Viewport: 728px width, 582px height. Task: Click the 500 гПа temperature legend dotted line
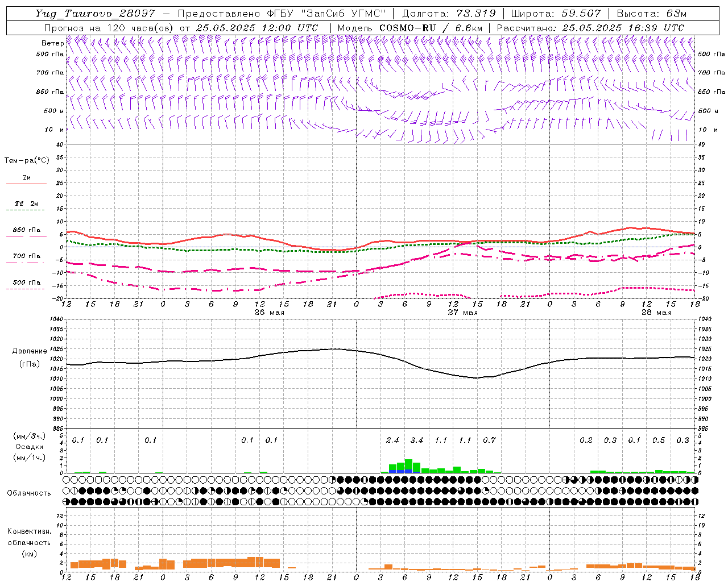26,289
